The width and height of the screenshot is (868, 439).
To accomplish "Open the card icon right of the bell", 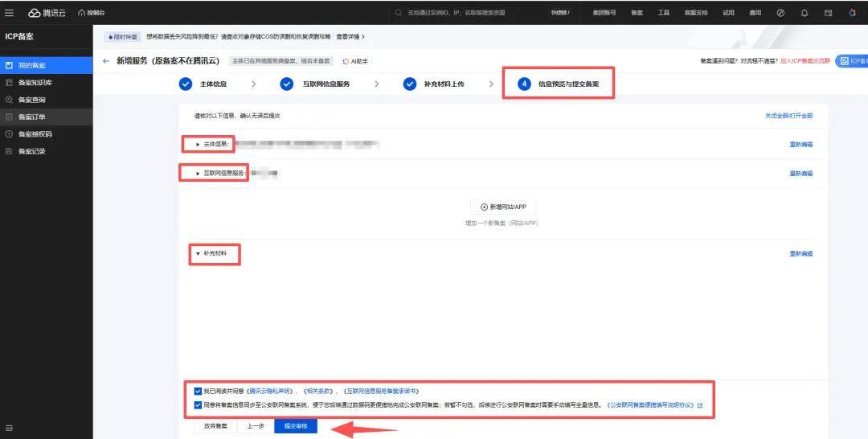I will coord(828,13).
